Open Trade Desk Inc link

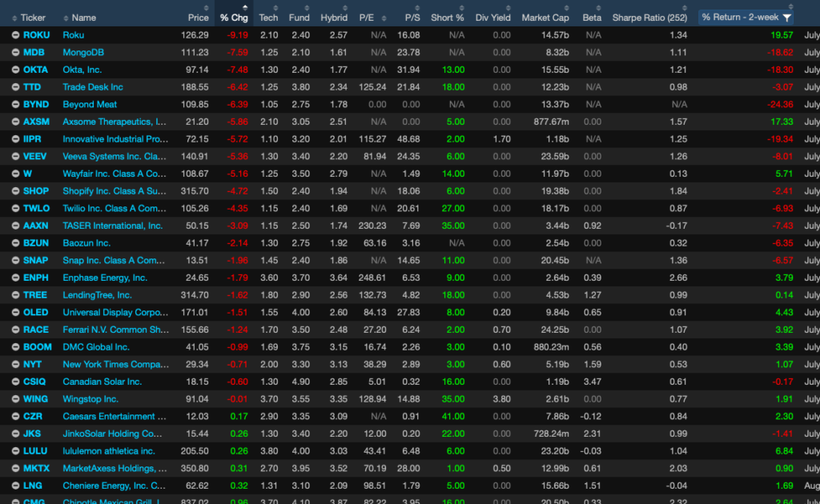(x=93, y=86)
